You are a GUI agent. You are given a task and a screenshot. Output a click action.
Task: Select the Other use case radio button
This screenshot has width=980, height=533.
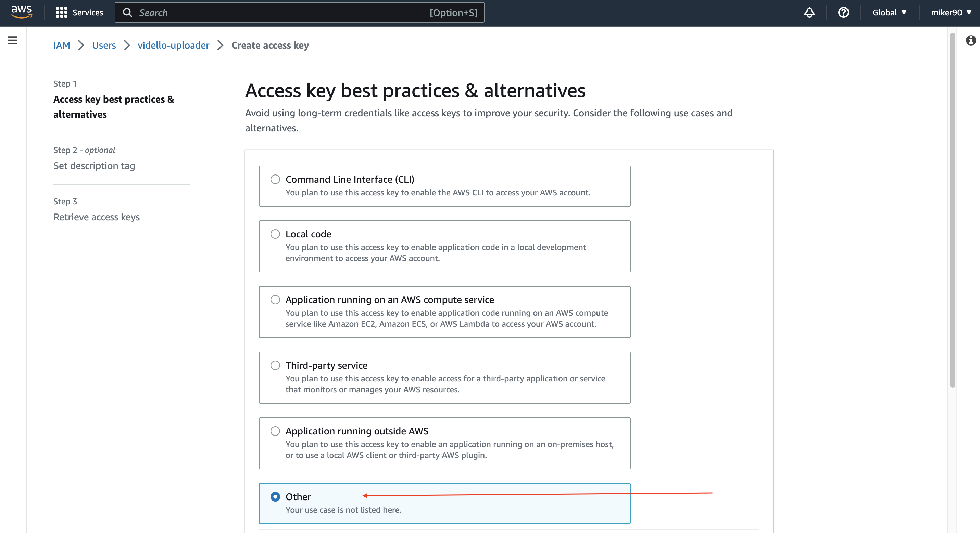tap(275, 496)
